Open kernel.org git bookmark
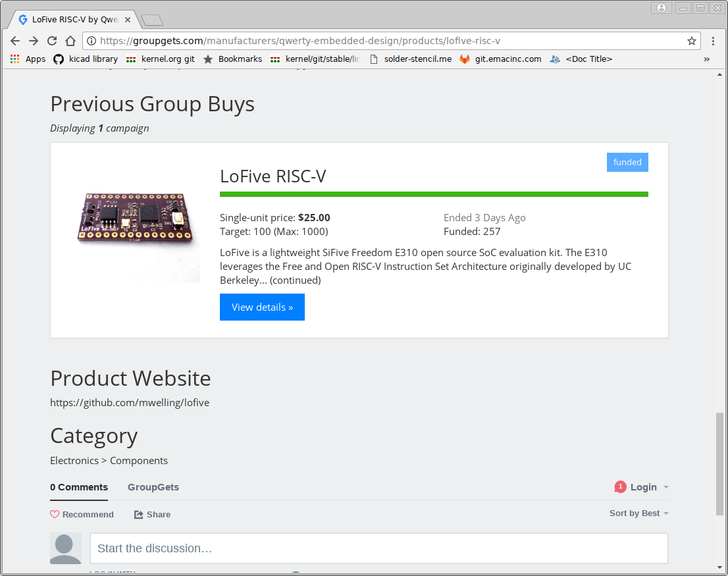This screenshot has height=576, width=728. pos(161,59)
